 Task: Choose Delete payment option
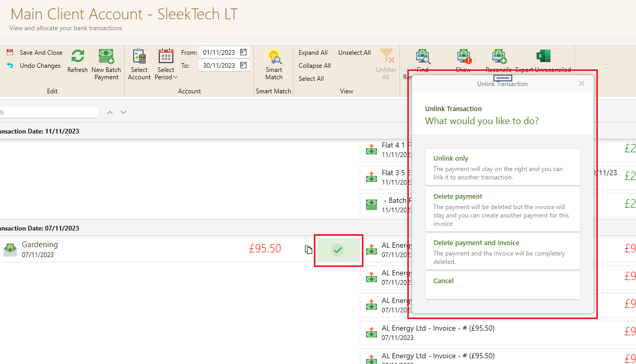pyautogui.click(x=503, y=209)
